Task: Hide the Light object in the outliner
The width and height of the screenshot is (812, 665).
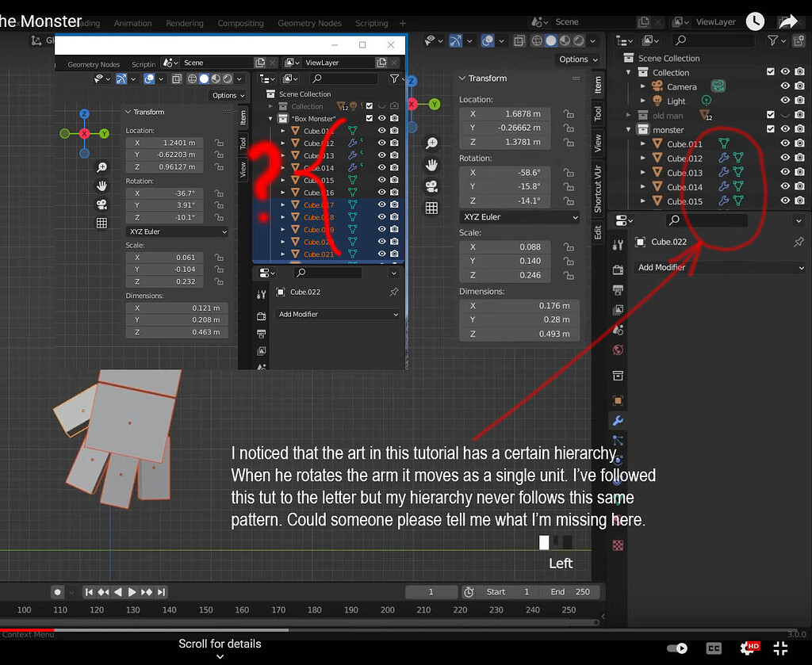Action: (x=785, y=100)
